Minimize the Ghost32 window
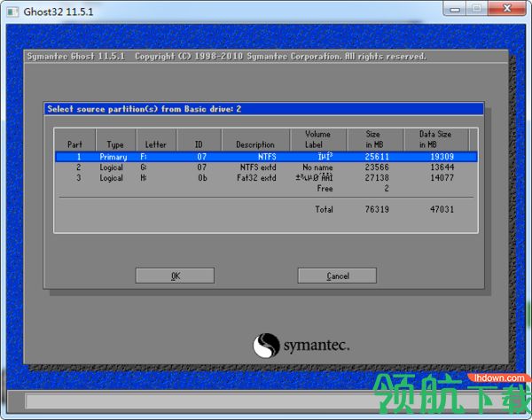532x420 pixels. pos(455,9)
